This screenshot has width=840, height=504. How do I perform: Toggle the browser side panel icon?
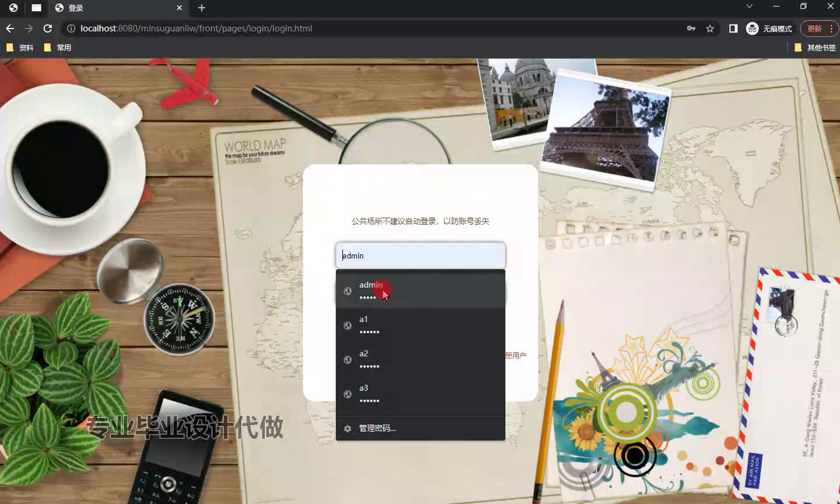click(733, 28)
